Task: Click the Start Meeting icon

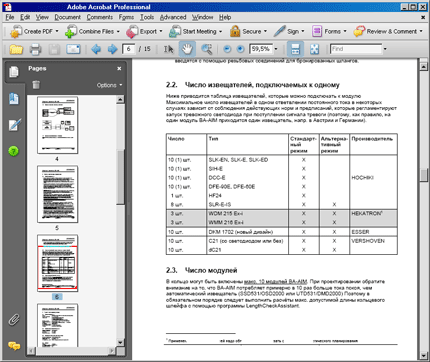Action: [x=175, y=32]
